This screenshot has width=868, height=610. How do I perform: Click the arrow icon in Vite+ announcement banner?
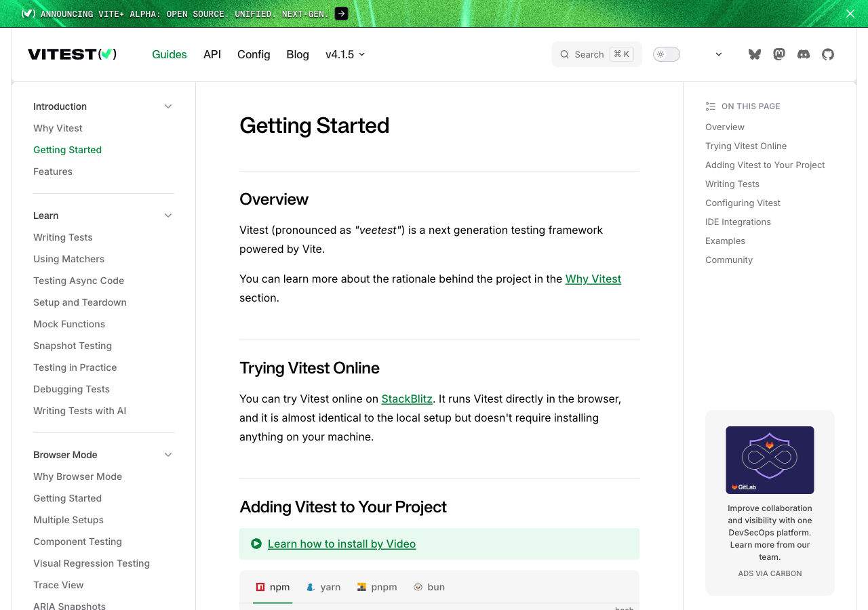tap(342, 14)
